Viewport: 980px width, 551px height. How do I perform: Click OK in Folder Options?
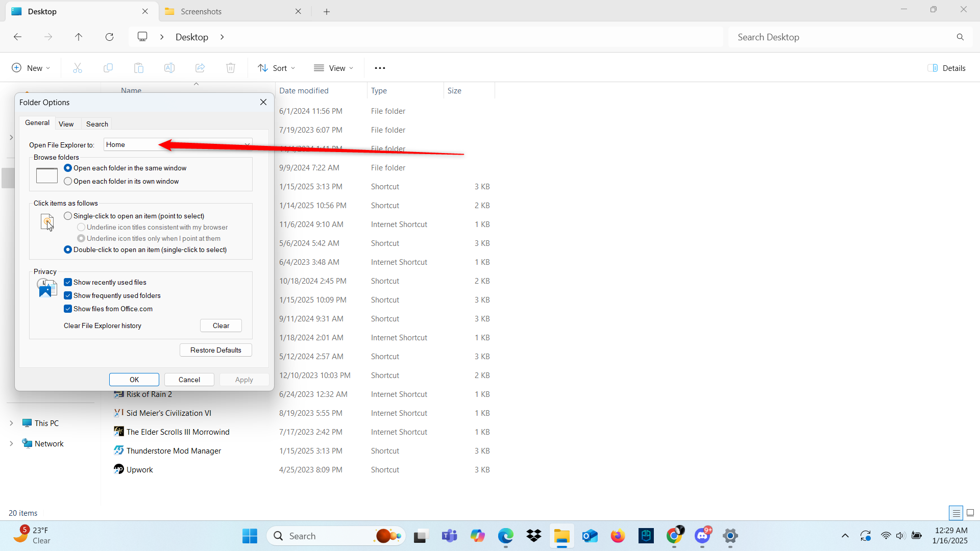click(x=134, y=380)
